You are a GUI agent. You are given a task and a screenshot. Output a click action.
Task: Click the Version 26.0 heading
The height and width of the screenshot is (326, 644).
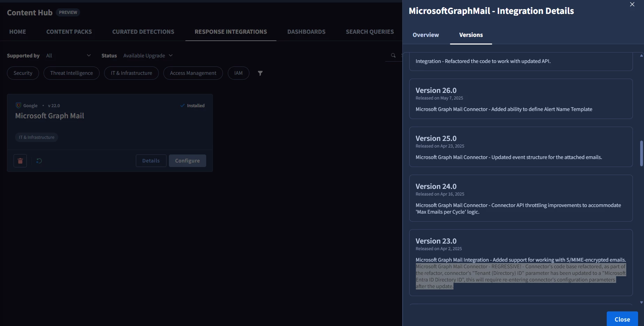436,90
